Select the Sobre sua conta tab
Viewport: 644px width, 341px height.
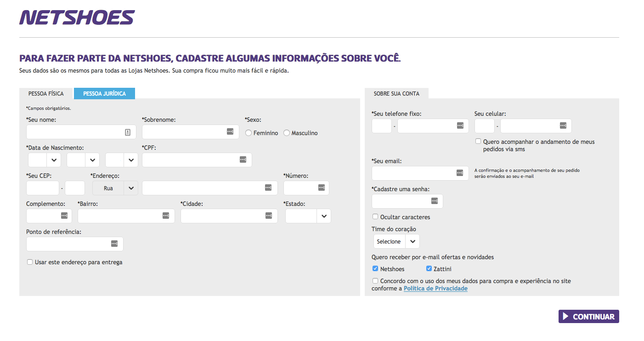tap(396, 93)
